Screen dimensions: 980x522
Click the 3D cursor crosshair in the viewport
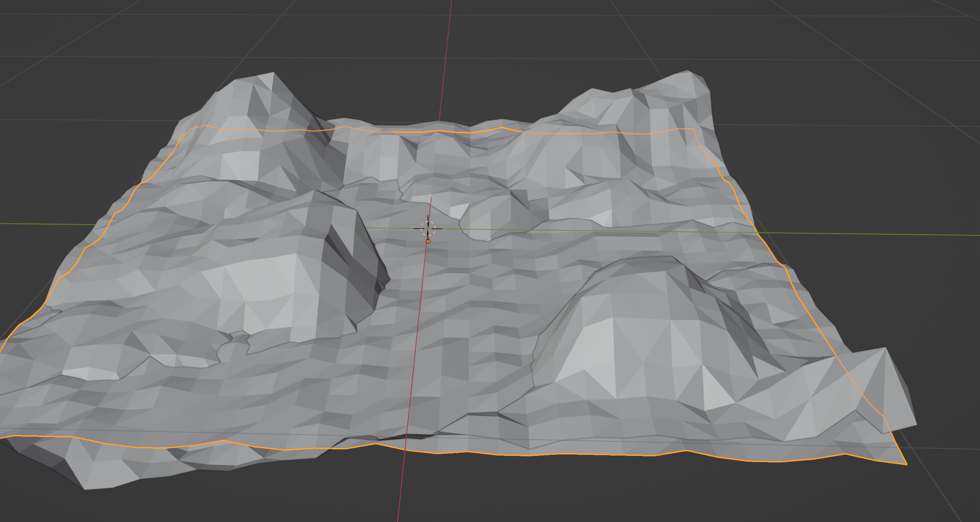click(x=428, y=228)
